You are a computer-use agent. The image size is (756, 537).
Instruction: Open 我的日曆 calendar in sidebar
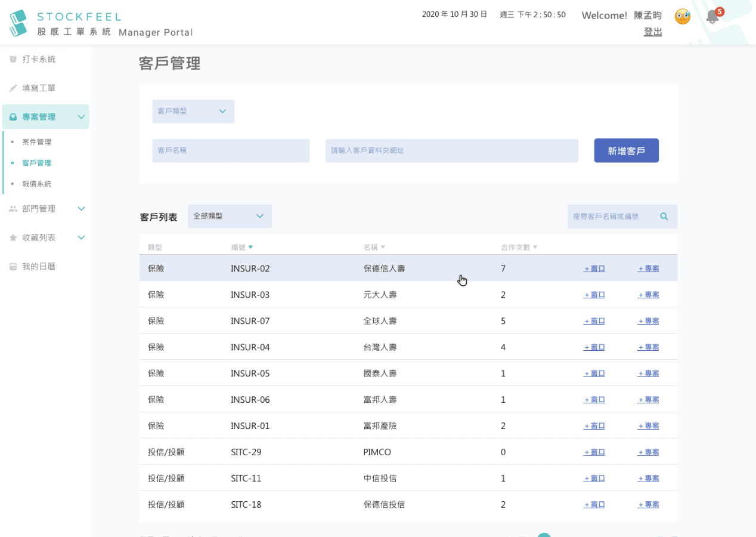pos(38,266)
